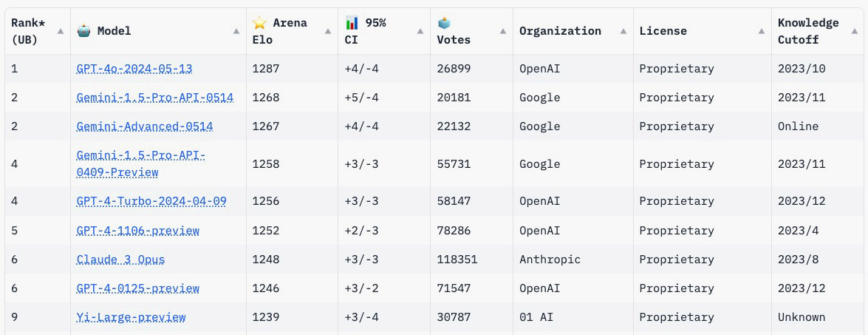The image size is (868, 335).
Task: Click the GPT-4-0125-preview model link
Action: (137, 288)
